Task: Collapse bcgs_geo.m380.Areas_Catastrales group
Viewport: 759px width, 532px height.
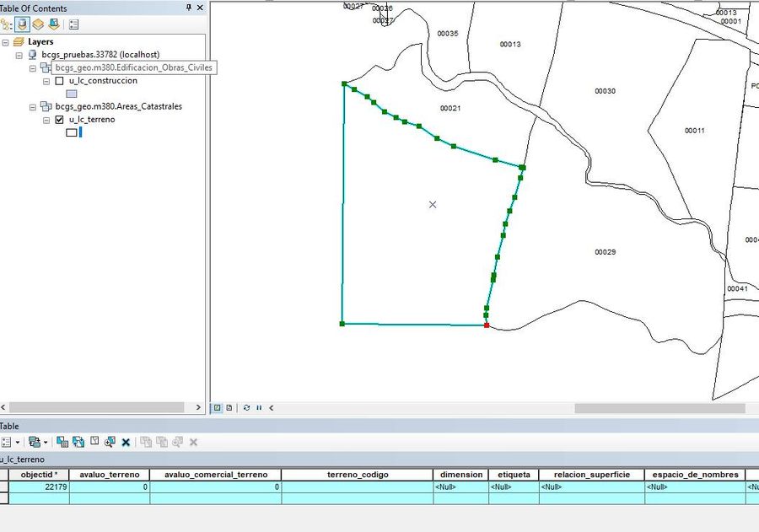Action: (x=33, y=107)
